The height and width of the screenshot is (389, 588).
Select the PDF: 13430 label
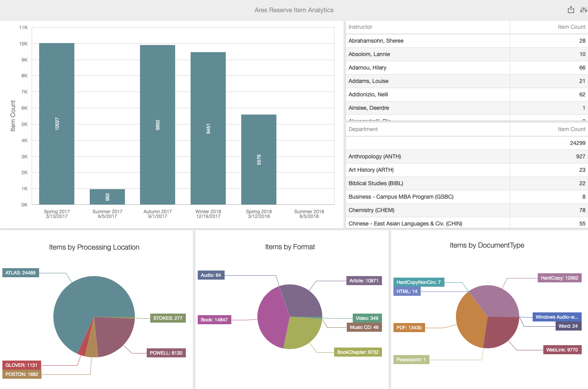[x=409, y=327]
